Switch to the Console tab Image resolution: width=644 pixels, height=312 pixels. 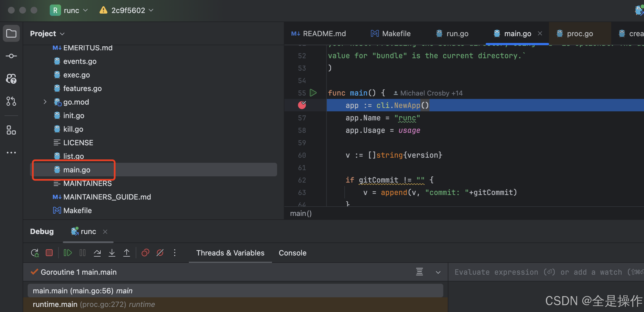pyautogui.click(x=292, y=253)
